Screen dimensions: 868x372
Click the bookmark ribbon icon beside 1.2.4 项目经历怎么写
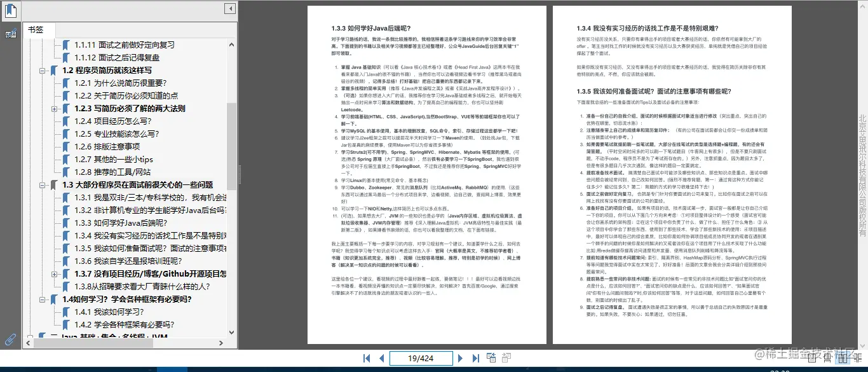67,121
